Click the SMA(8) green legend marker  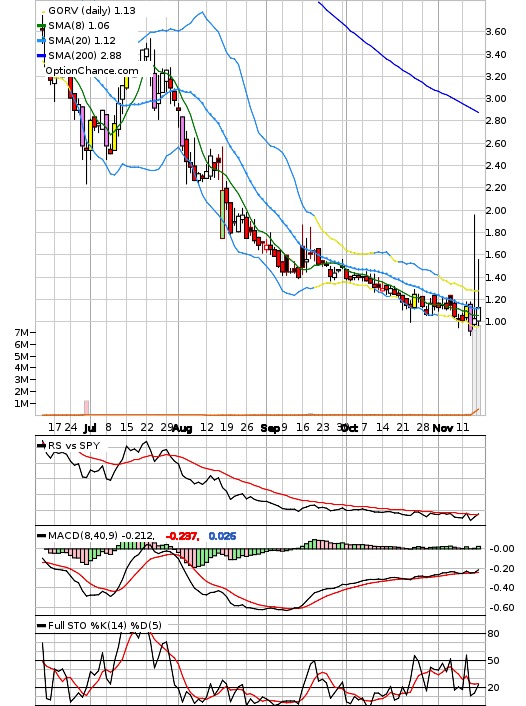41,26
